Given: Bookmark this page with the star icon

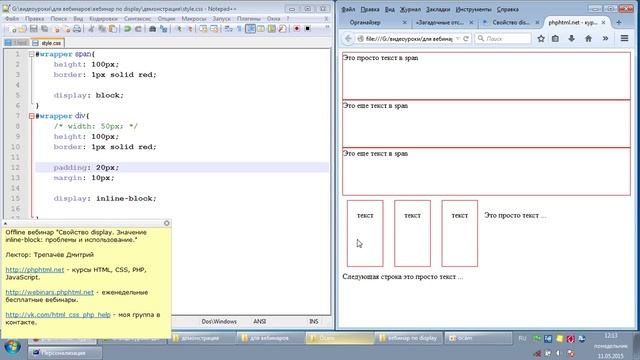Looking at the screenshot, I should (x=541, y=38).
